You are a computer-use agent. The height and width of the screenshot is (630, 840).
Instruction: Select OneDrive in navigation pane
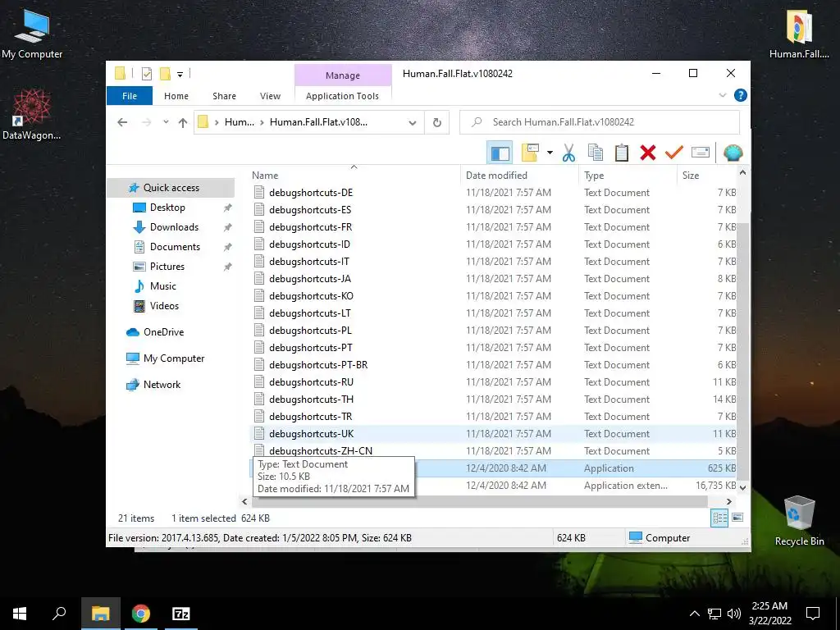click(x=163, y=332)
